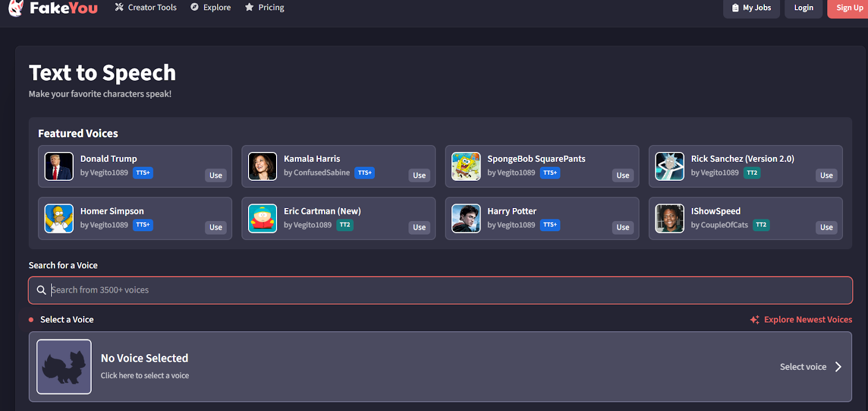
Task: Click the sparkle icon beside Explore Newest Voices
Action: (x=755, y=320)
